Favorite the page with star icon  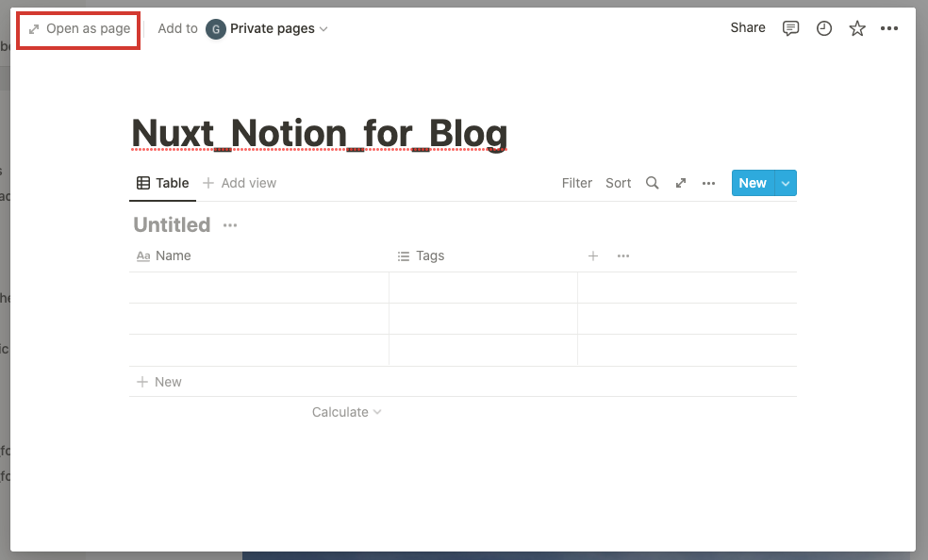[x=857, y=28]
